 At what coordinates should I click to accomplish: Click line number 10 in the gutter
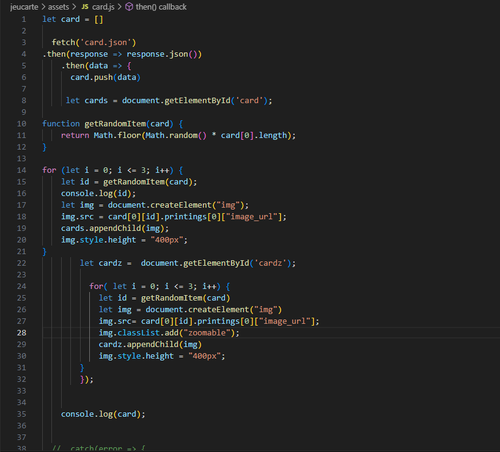tap(21, 124)
